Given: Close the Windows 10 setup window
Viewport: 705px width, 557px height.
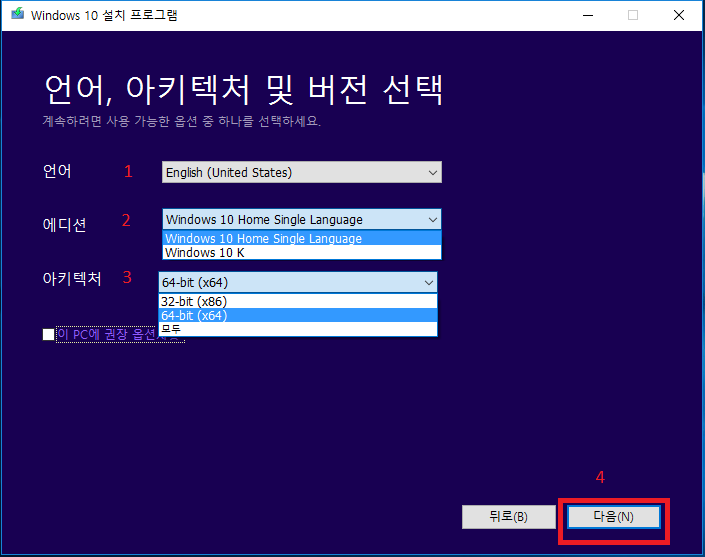Looking at the screenshot, I should tap(678, 15).
